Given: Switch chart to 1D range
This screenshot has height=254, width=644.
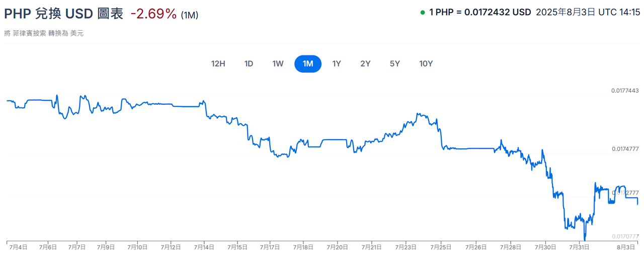Looking at the screenshot, I should tap(249, 64).
